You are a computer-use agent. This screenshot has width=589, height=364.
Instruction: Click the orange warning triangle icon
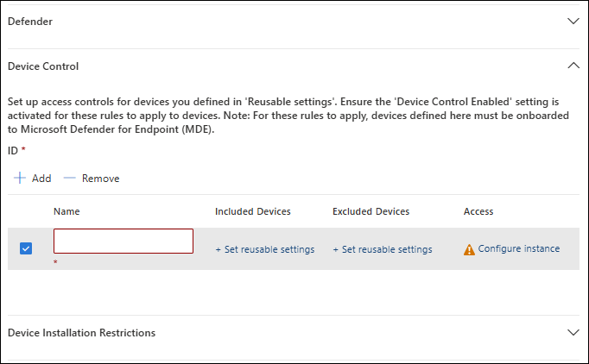(x=469, y=249)
